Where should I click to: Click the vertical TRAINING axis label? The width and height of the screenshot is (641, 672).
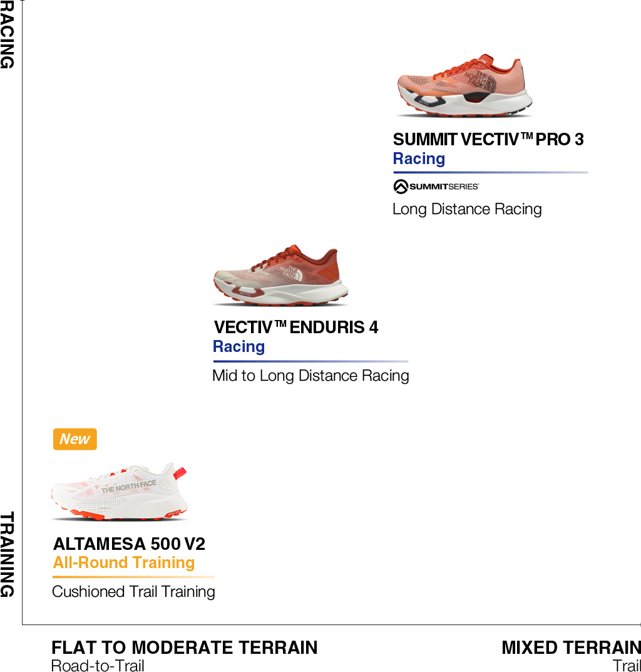(7, 554)
